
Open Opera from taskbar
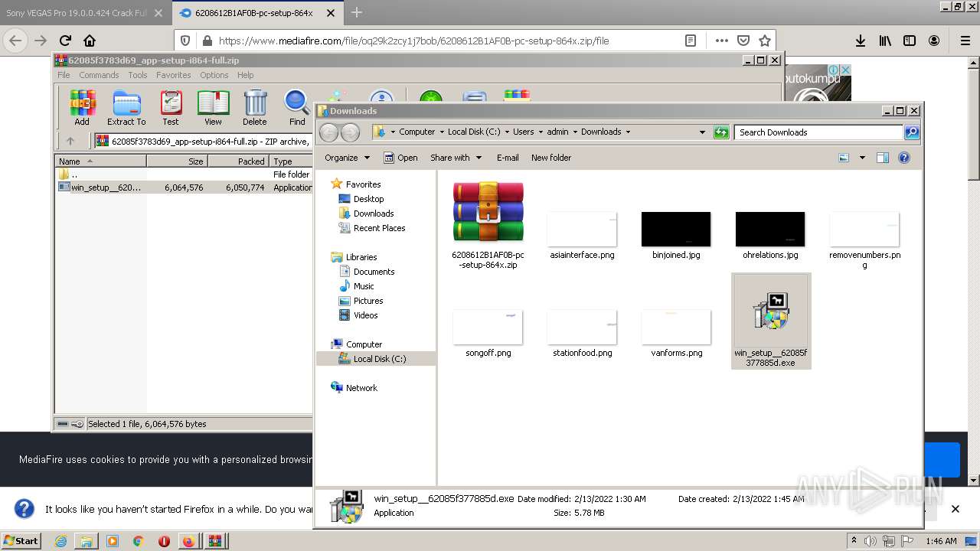(163, 541)
